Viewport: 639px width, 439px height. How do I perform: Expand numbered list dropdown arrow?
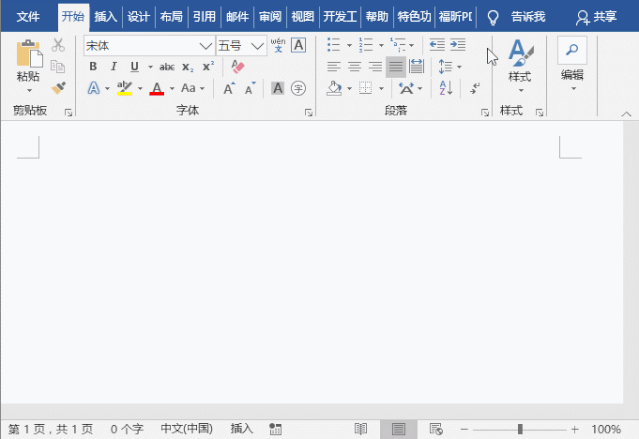pyautogui.click(x=381, y=45)
